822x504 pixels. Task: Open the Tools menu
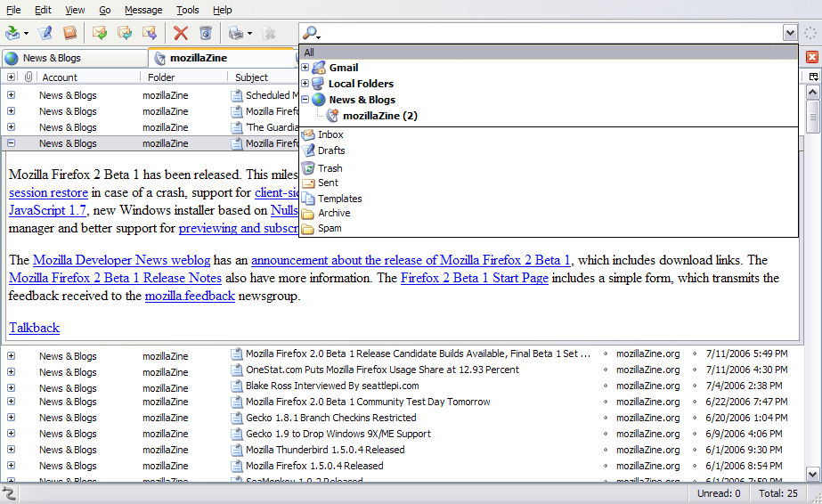coord(188,10)
